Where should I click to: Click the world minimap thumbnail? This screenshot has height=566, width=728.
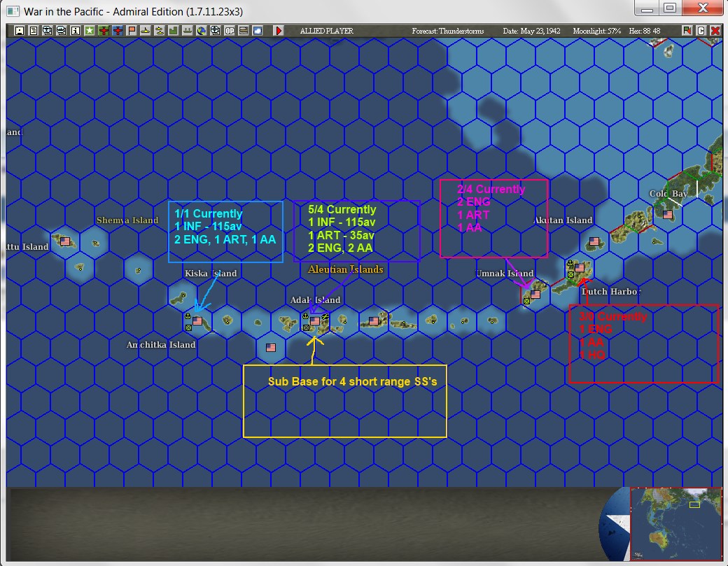click(x=675, y=524)
